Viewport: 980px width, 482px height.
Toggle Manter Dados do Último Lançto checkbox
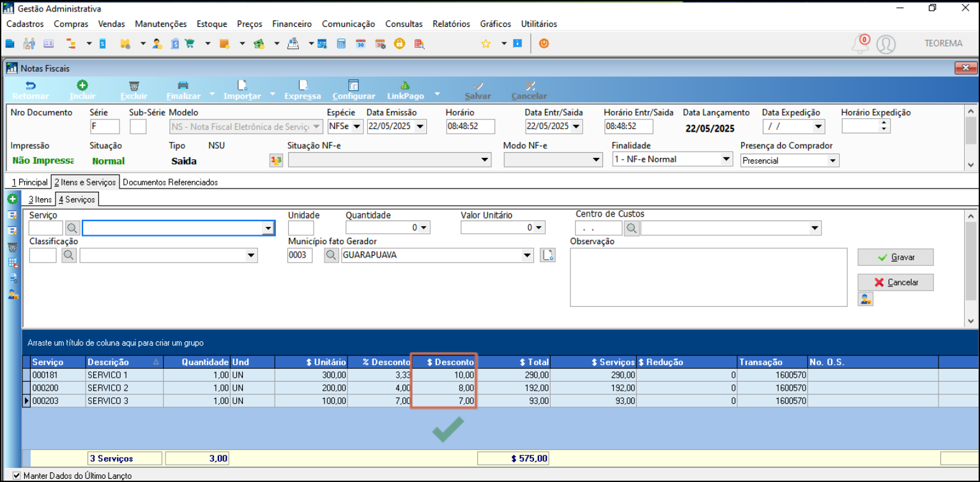pyautogui.click(x=17, y=476)
